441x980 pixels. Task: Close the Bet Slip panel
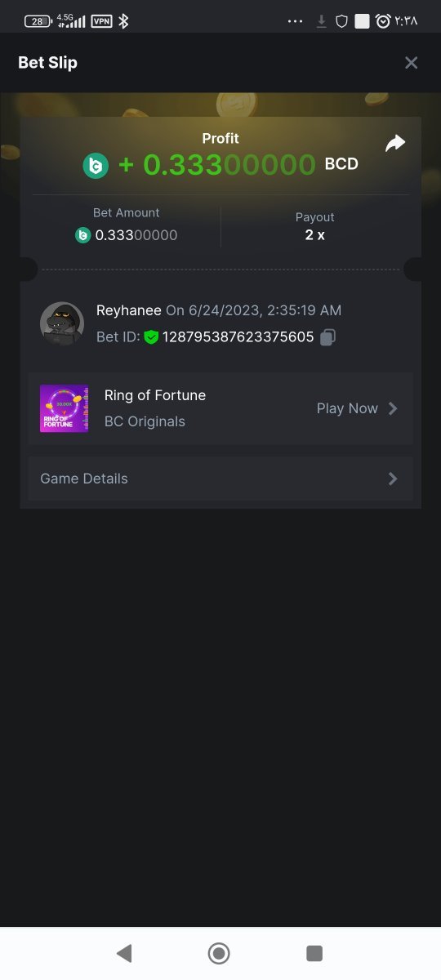click(412, 63)
